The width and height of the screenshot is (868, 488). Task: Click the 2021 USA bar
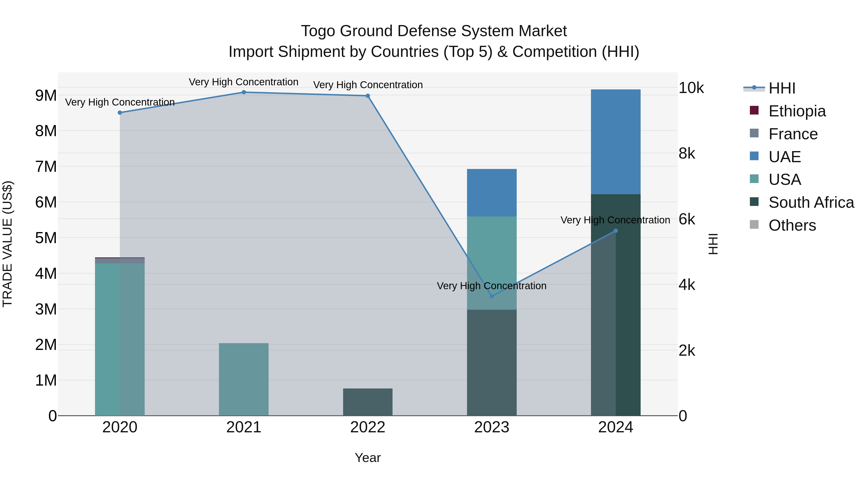click(x=244, y=379)
